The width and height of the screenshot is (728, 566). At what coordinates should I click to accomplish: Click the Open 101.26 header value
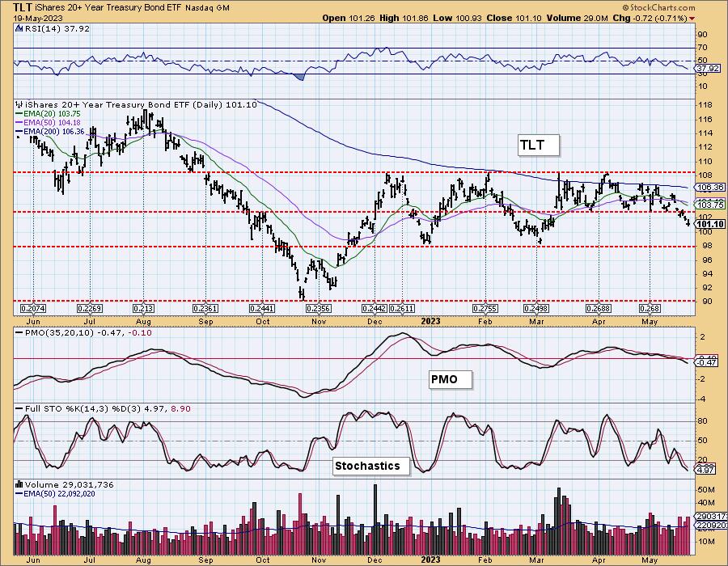tap(349, 18)
